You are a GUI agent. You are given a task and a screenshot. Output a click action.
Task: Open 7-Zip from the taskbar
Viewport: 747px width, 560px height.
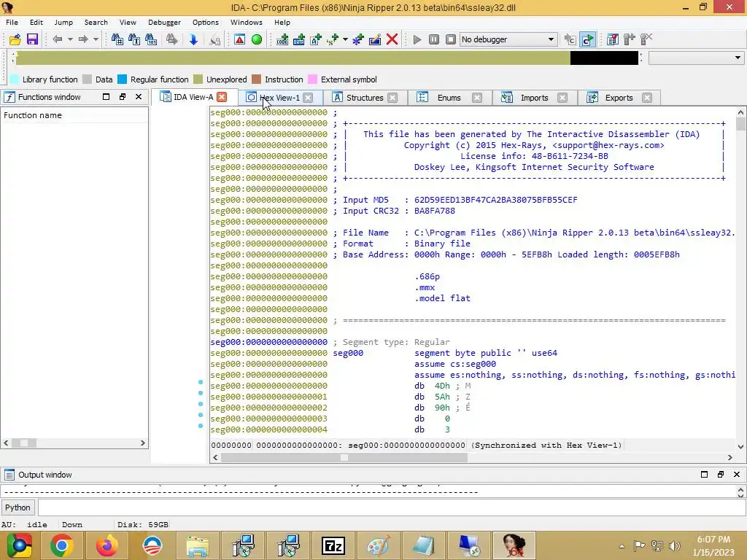333,545
